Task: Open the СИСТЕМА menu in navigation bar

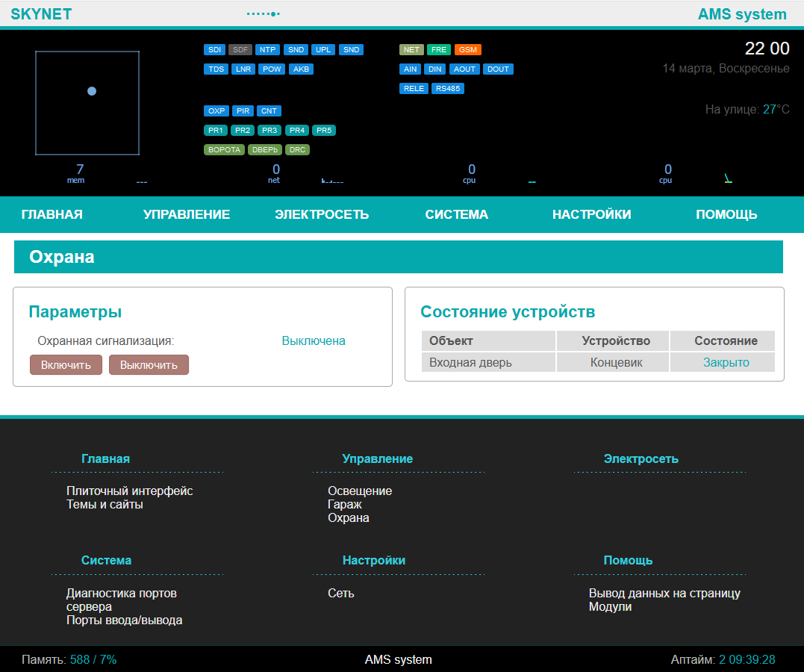Action: 457,215
